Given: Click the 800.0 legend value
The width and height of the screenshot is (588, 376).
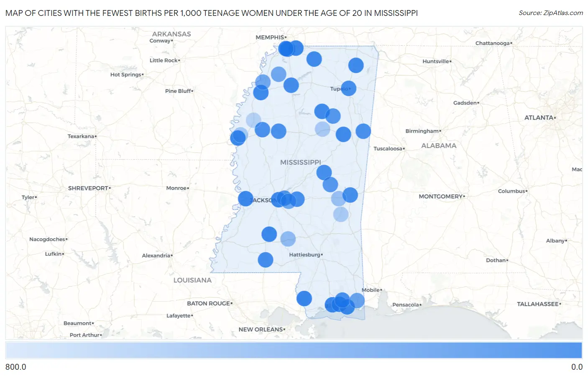Looking at the screenshot, I should coord(16,367).
